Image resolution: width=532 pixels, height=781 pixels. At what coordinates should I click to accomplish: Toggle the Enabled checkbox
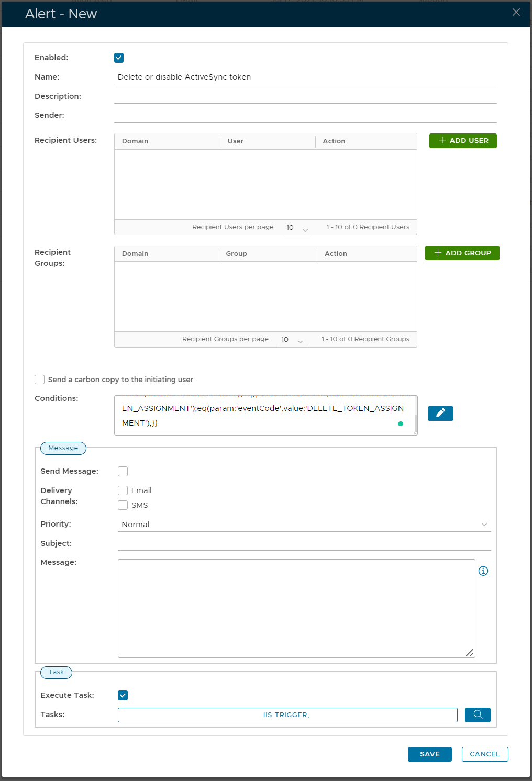(119, 58)
